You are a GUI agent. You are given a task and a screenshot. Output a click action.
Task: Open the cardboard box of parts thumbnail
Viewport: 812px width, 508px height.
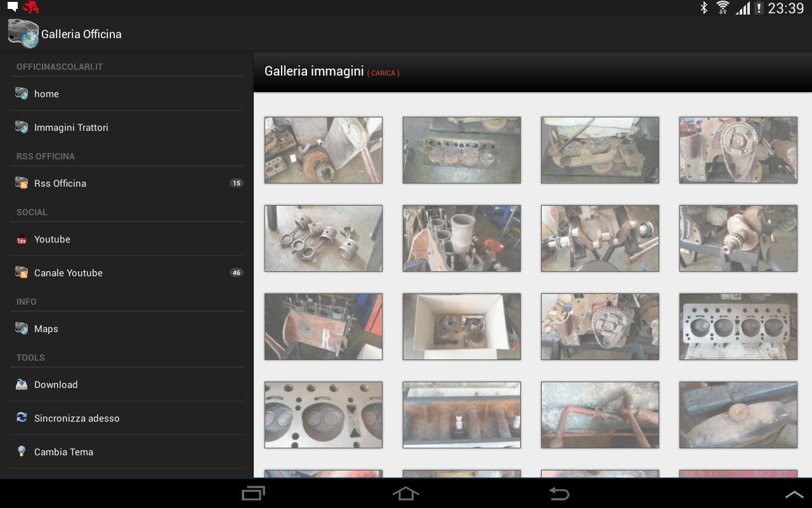[462, 326]
